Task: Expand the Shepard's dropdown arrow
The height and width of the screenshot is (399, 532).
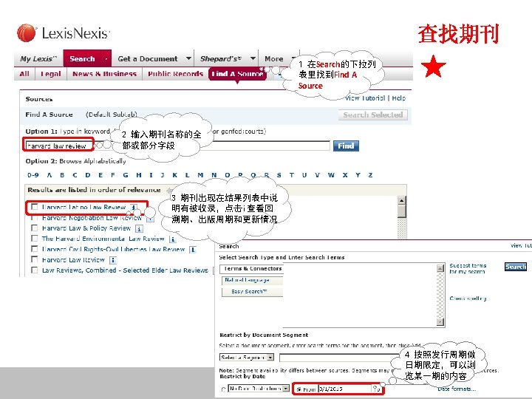Action: click(x=253, y=58)
